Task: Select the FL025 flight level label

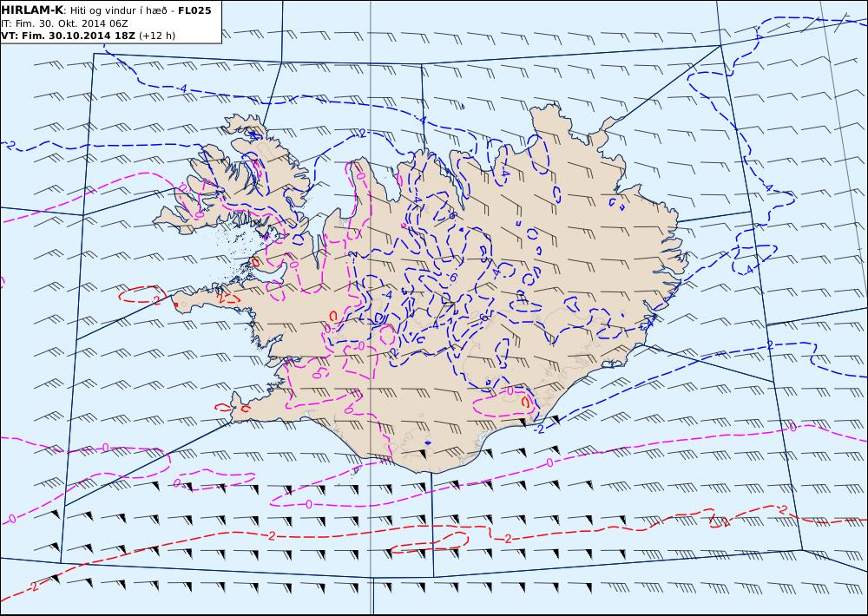Action: coord(194,10)
